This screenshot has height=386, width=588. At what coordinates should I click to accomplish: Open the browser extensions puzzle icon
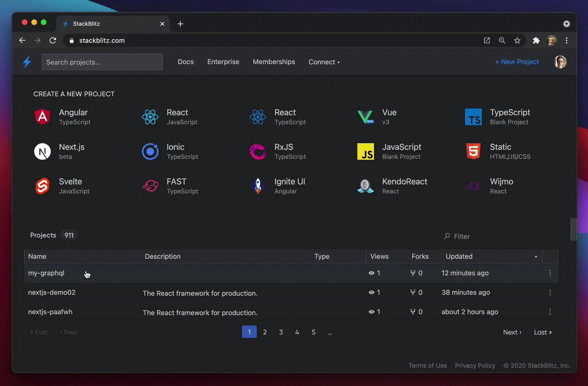[536, 40]
